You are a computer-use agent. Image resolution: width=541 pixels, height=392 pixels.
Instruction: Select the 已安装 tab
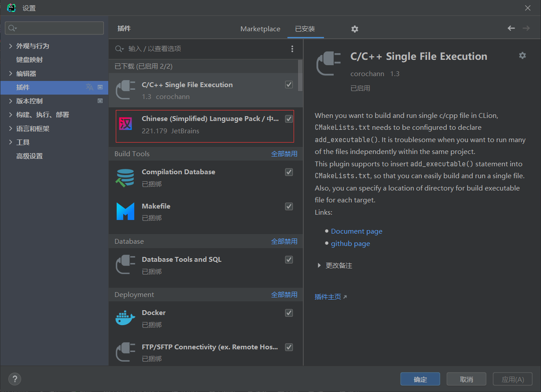point(305,29)
